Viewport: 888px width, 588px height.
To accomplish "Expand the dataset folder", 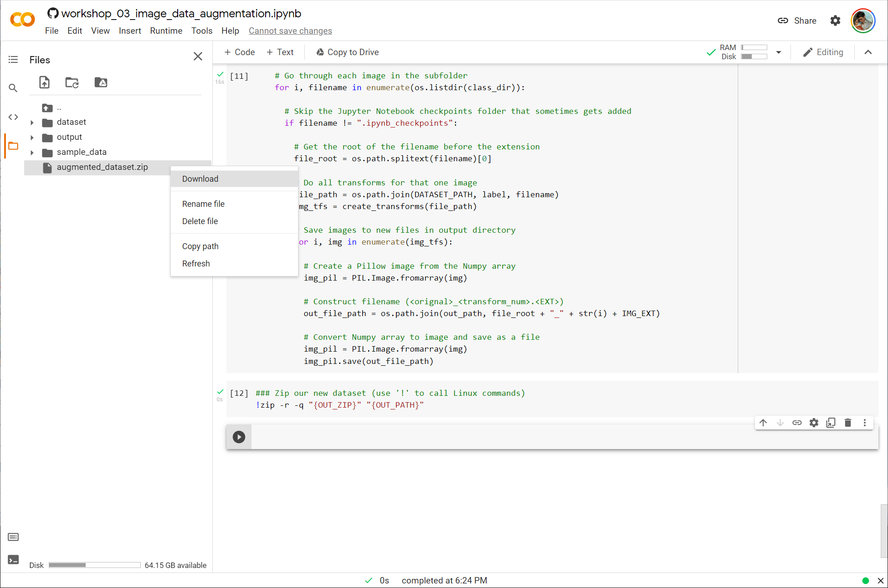I will 32,123.
